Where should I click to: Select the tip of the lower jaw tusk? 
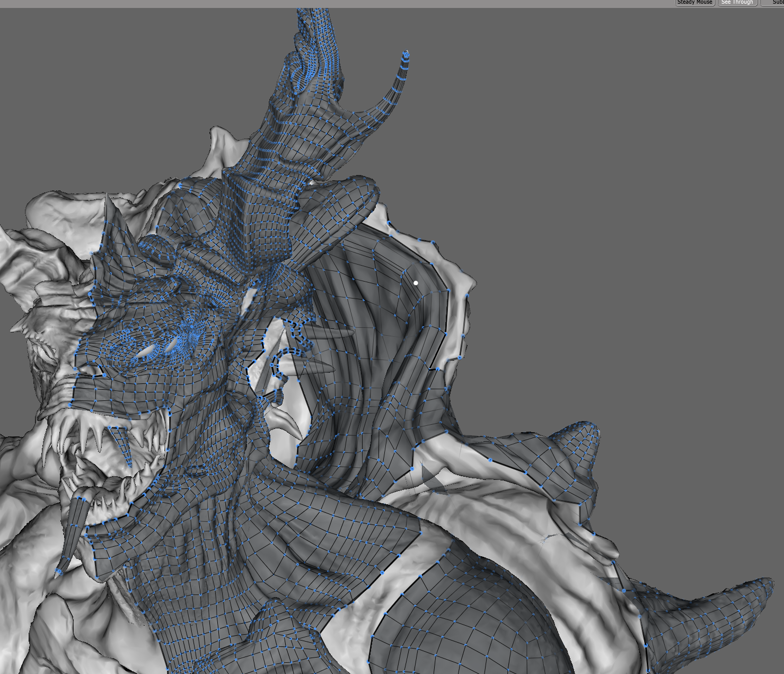click(x=59, y=572)
